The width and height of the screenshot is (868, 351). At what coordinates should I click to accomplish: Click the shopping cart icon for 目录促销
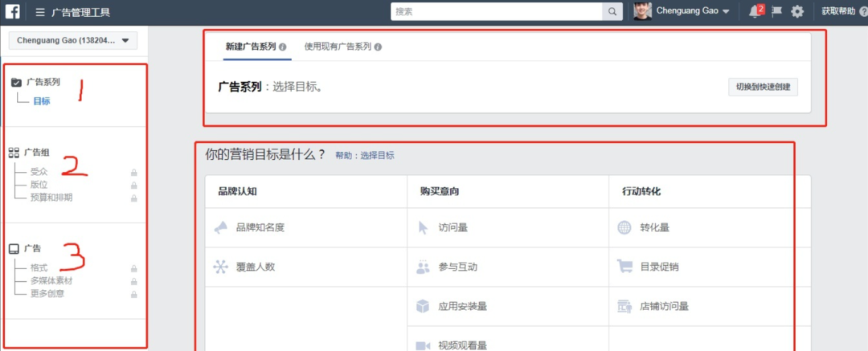coord(624,267)
